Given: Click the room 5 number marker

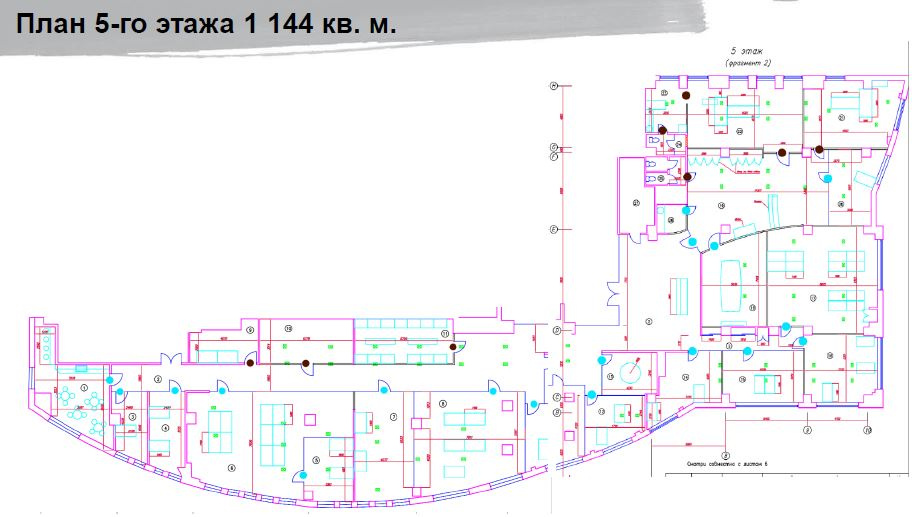Looking at the screenshot, I should coord(316,461).
